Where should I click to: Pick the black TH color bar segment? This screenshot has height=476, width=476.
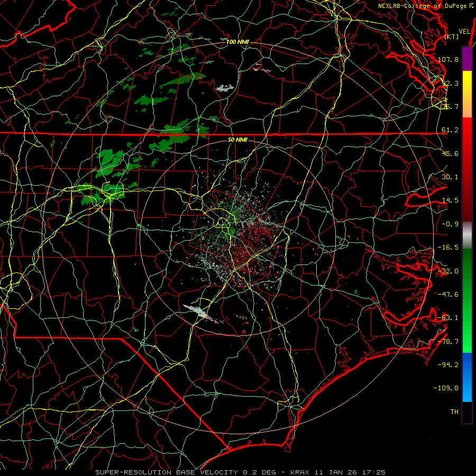468,412
